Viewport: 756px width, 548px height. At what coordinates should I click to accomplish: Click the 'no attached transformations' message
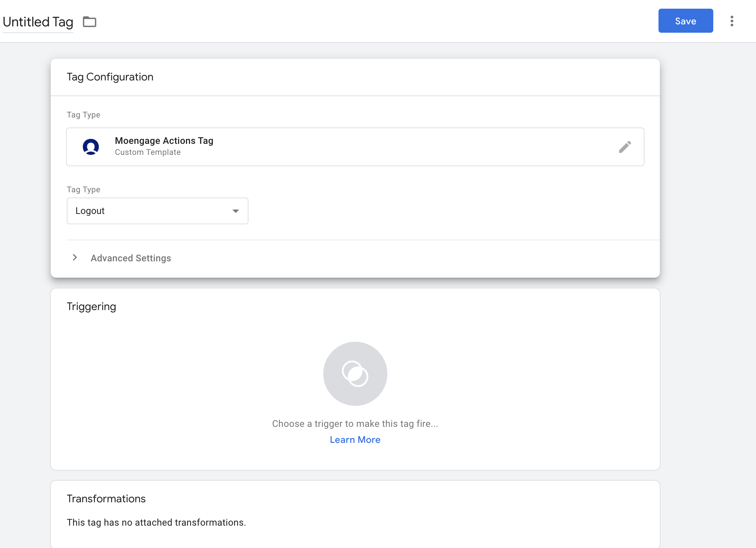(156, 522)
